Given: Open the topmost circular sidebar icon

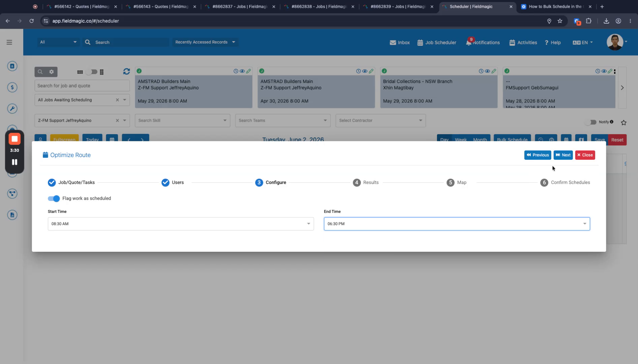Looking at the screenshot, I should pos(12,66).
